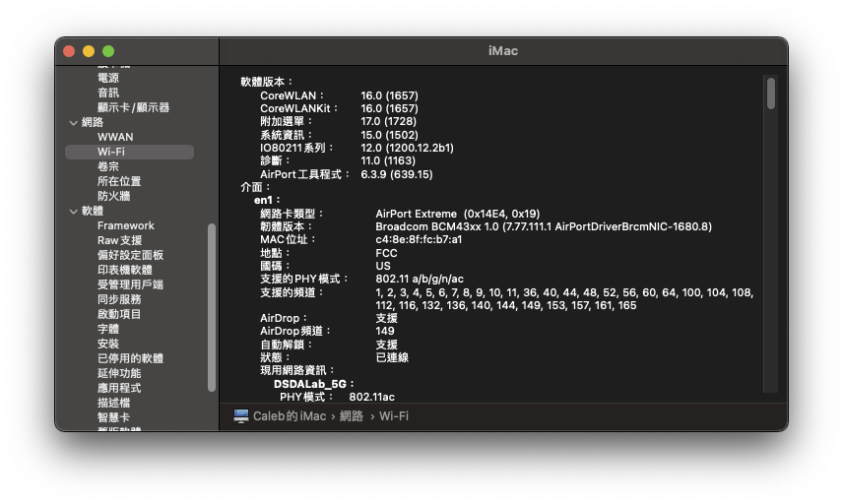Click the 地點 value FCC
Viewport: 843px width, 504px height.
pyautogui.click(x=386, y=253)
